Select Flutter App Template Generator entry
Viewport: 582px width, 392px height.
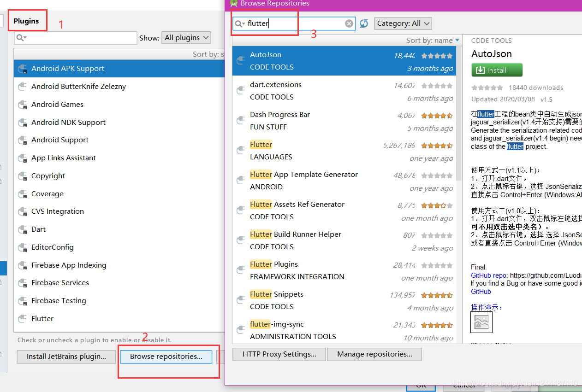click(344, 181)
